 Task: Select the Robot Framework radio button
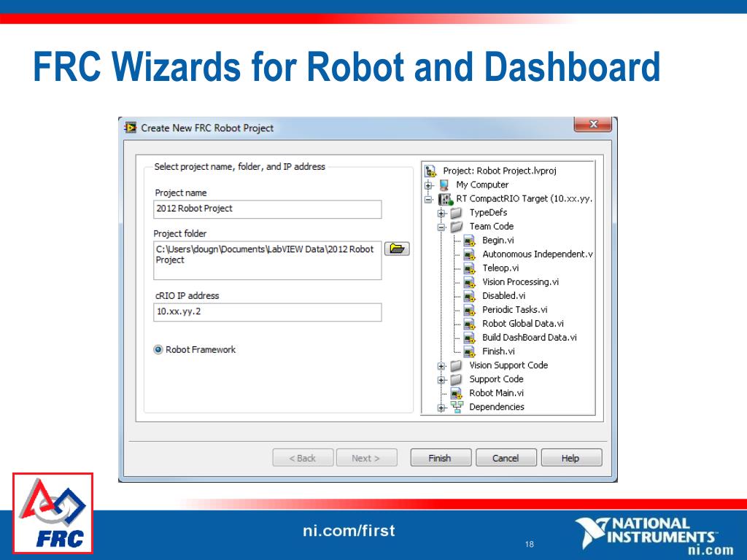pyautogui.click(x=158, y=349)
